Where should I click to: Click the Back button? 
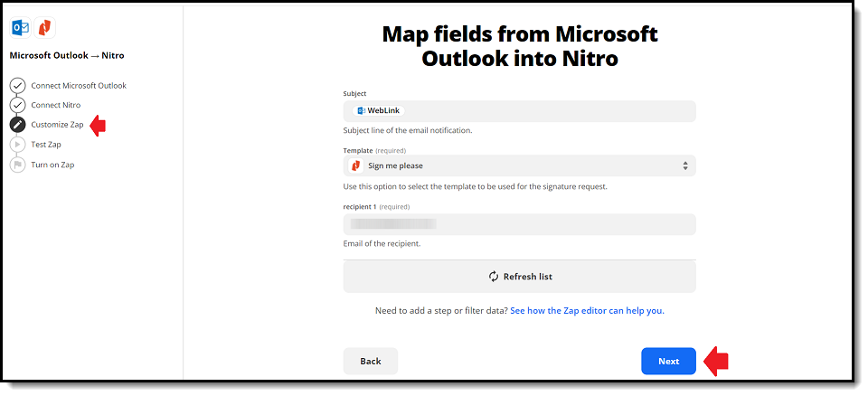coord(371,361)
